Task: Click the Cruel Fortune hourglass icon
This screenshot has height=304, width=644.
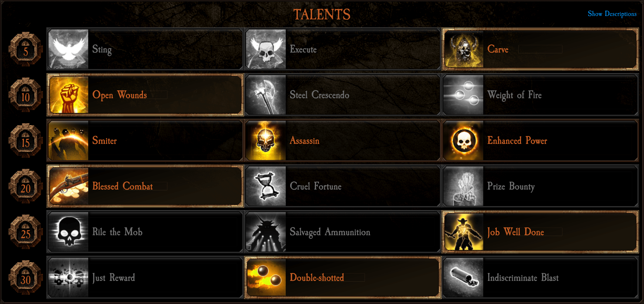Action: pos(266,186)
